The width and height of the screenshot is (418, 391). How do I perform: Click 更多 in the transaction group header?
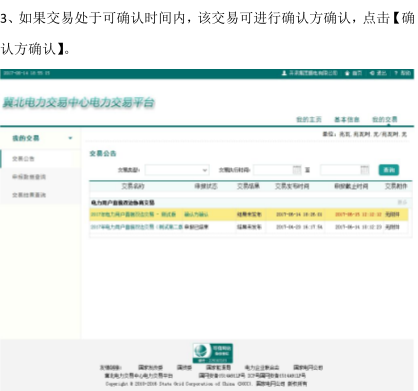[402, 202]
